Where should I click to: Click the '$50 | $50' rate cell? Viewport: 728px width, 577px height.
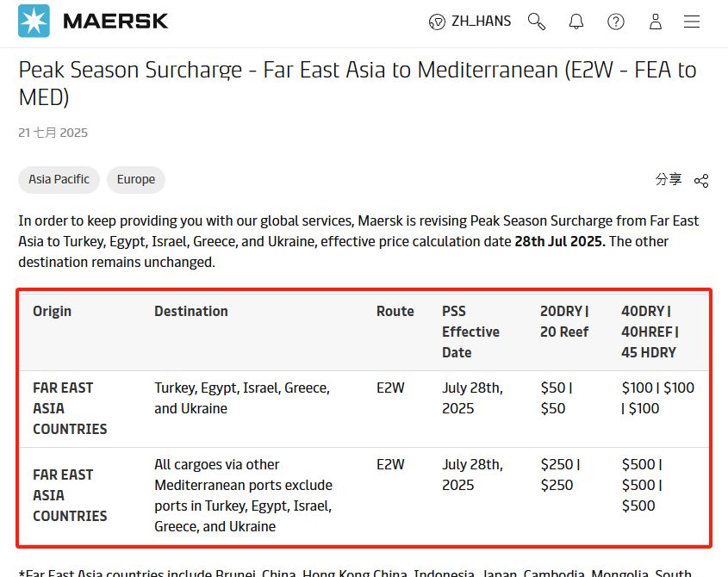pyautogui.click(x=557, y=398)
